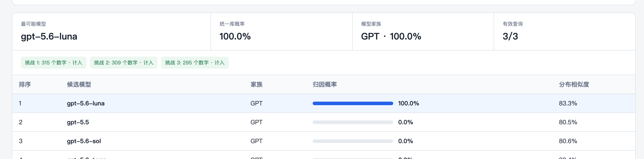Screen dimensions: 644x159
Task: Click the 有效查询 value 3/3
Action: coord(510,36)
